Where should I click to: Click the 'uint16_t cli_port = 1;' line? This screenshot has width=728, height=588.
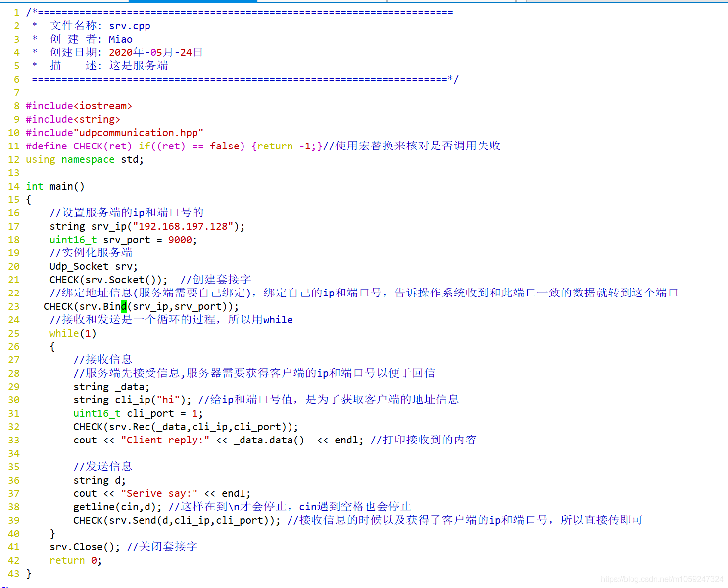click(138, 413)
